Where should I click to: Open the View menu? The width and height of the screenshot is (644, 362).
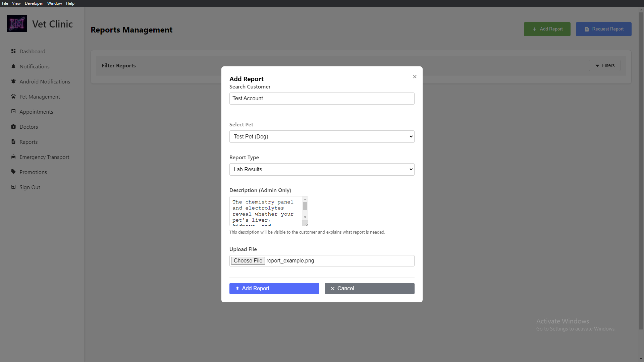(x=16, y=3)
